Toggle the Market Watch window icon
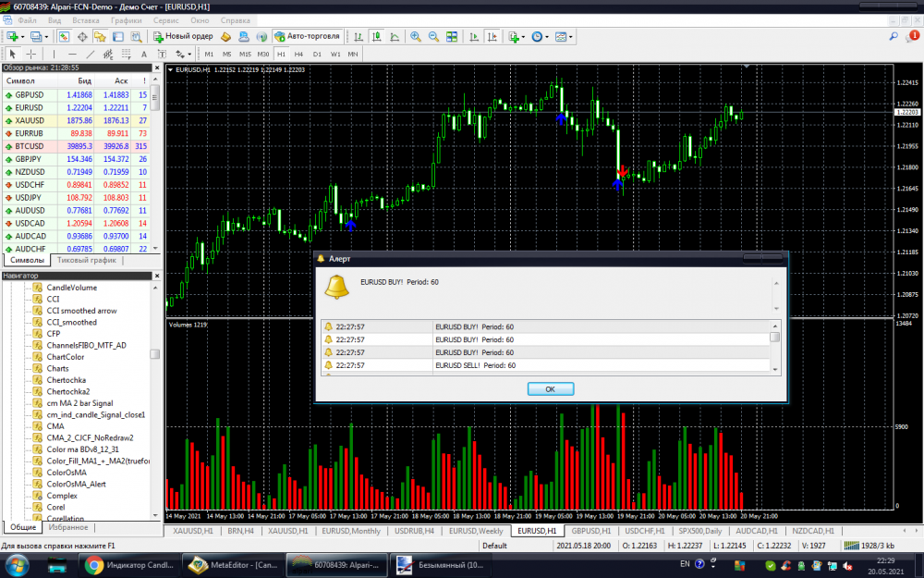The width and height of the screenshot is (924, 578). pyautogui.click(x=64, y=37)
